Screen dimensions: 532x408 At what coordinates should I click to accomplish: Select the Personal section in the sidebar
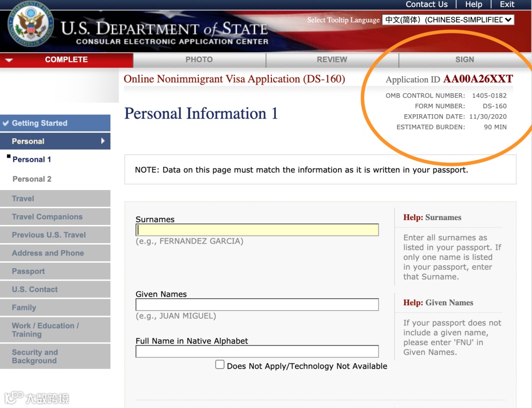tap(55, 141)
